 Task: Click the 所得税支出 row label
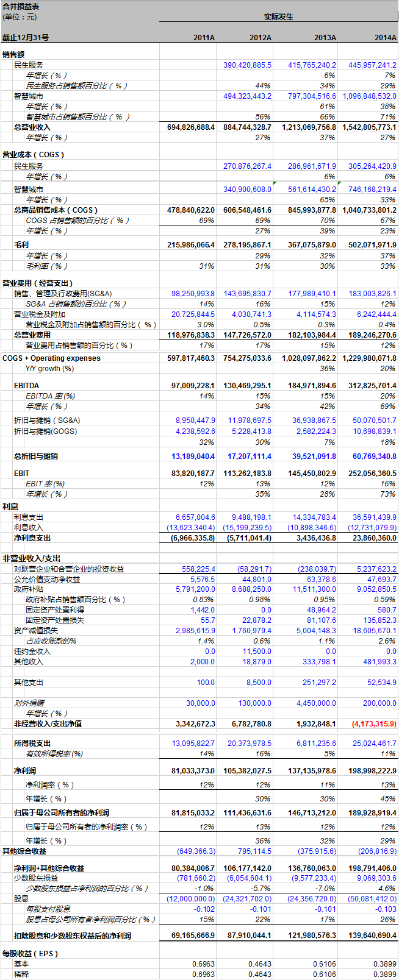click(32, 744)
